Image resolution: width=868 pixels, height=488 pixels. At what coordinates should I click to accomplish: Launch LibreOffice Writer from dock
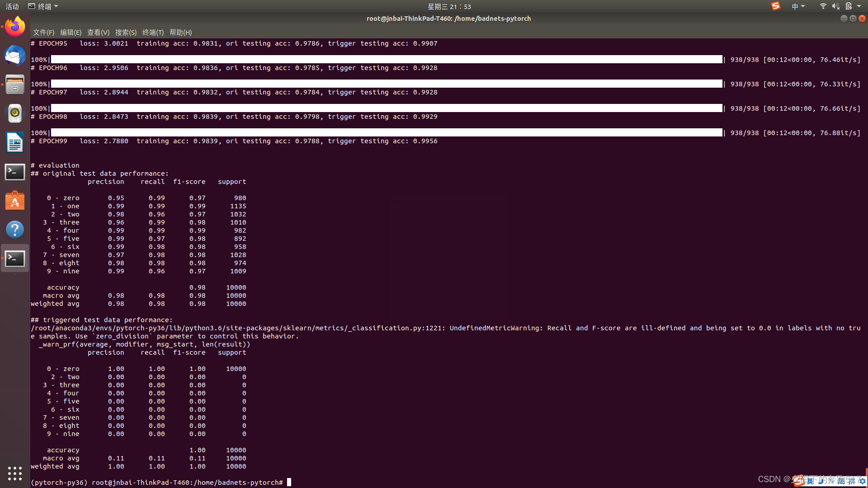(15, 143)
